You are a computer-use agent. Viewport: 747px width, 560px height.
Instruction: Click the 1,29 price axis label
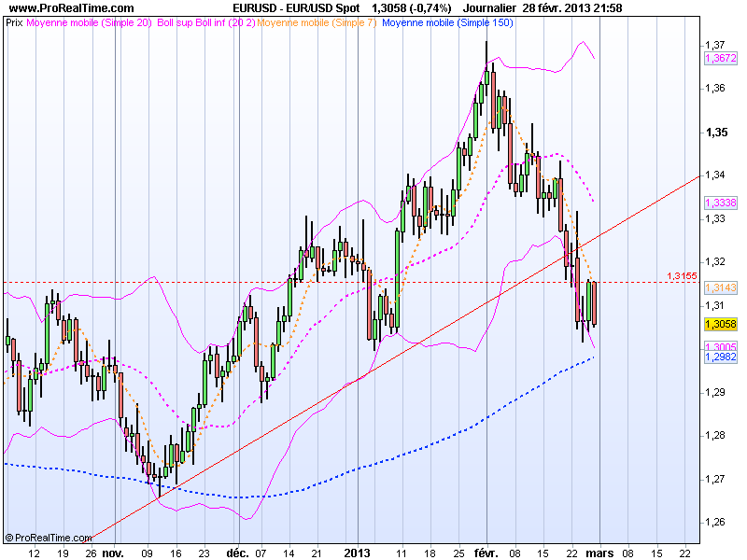[x=715, y=392]
